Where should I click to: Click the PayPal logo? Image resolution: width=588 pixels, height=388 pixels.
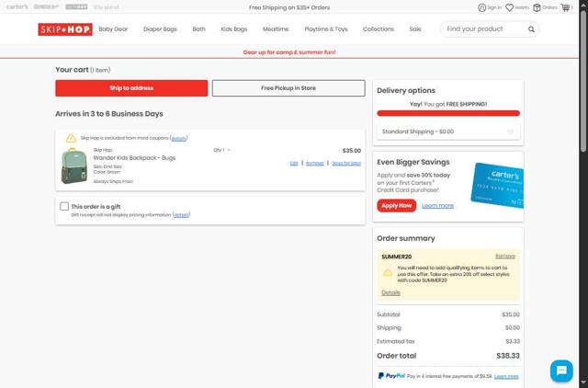tap(391, 376)
